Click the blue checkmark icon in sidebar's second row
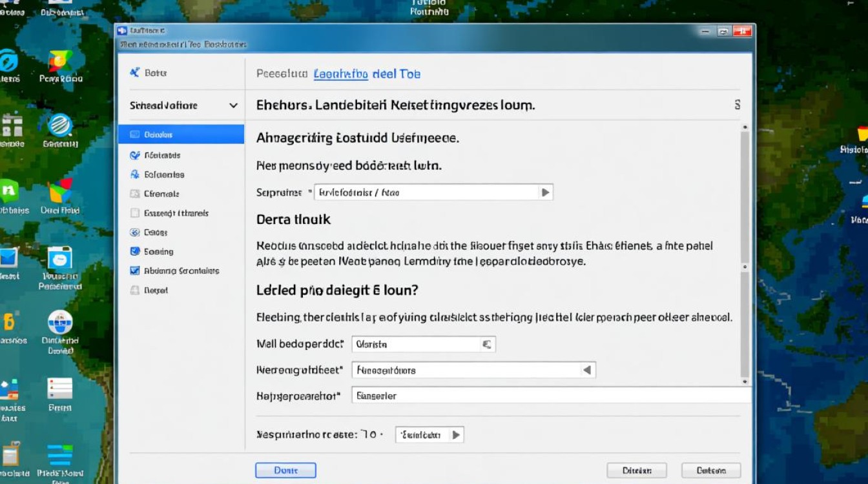 134,155
